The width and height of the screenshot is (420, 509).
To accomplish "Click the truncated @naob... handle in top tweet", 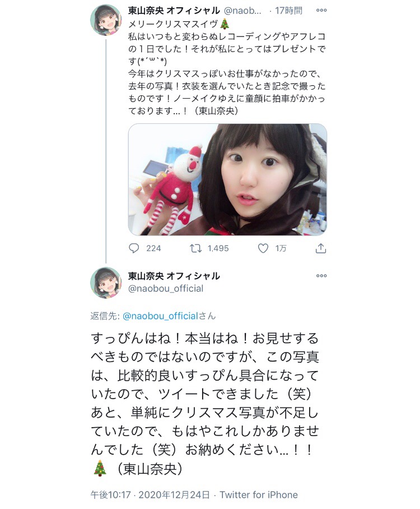I will coord(242,11).
